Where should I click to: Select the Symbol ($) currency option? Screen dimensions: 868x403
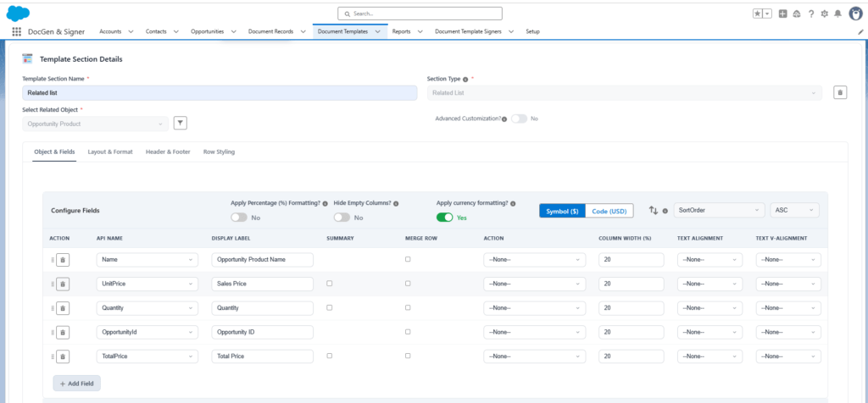(562, 211)
